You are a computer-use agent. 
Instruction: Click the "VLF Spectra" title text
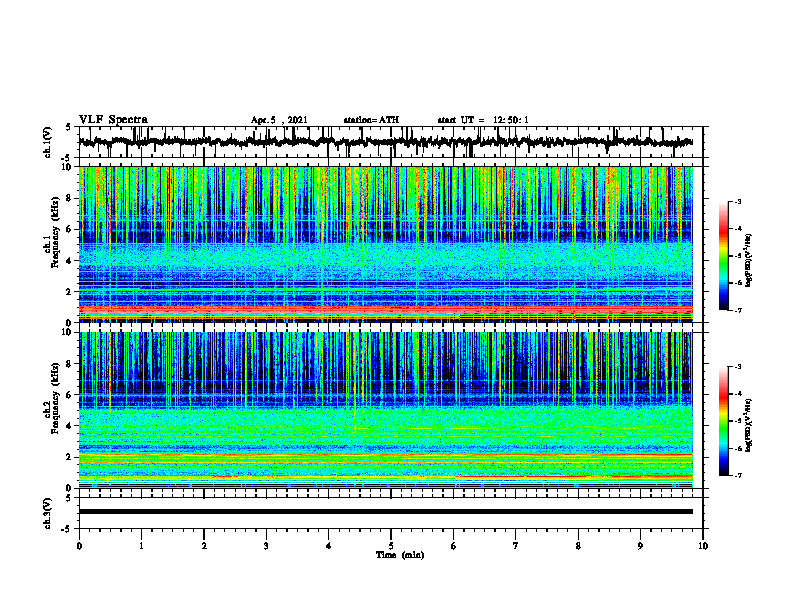113,120
